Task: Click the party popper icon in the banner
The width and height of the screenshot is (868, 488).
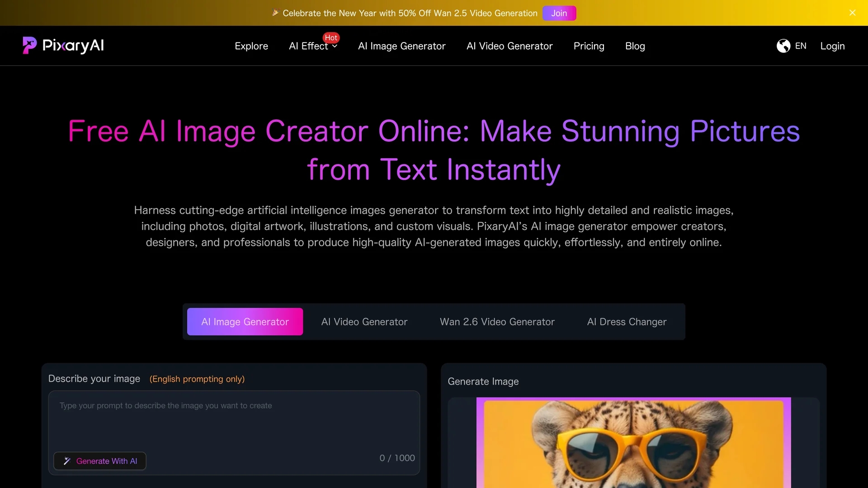Action: (275, 13)
